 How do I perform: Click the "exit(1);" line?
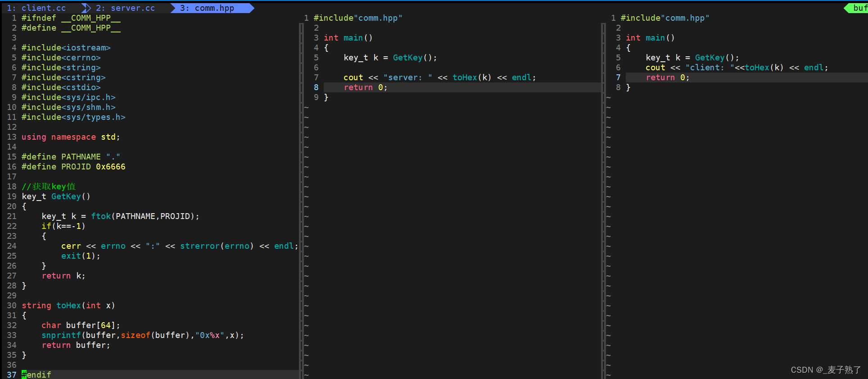click(81, 256)
